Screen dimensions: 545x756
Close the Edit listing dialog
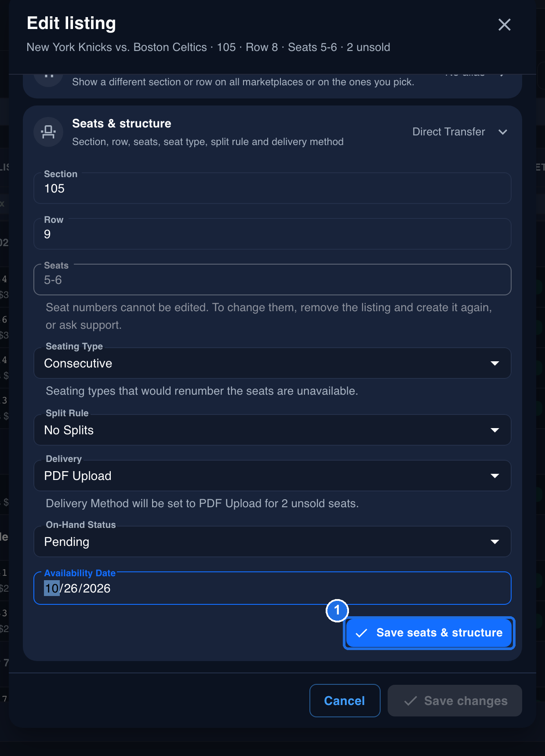(x=504, y=25)
